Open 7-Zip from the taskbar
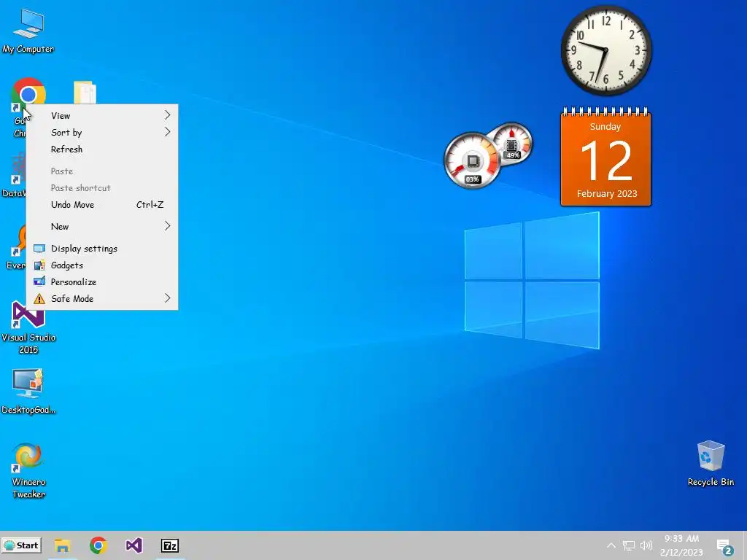 170,545
